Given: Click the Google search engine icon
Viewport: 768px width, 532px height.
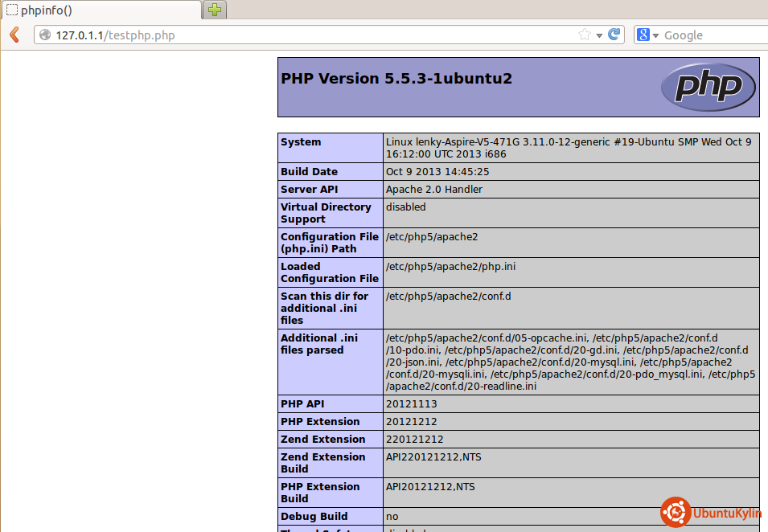Looking at the screenshot, I should click(x=643, y=35).
